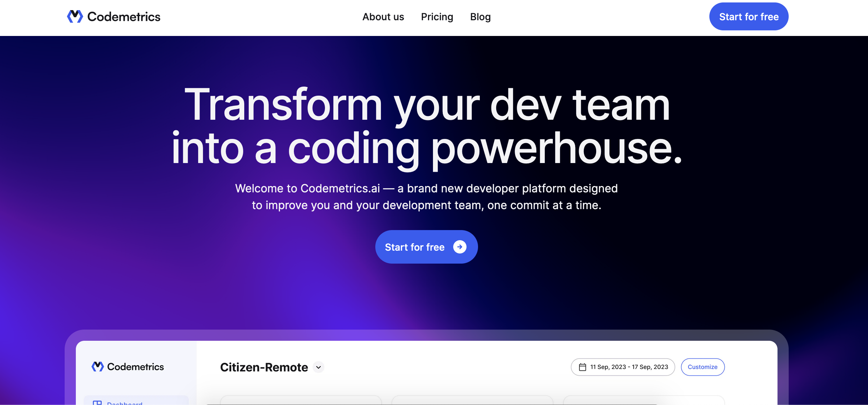Select the Dashboard item in the sidebar
Screen dimensions: 868x405
pos(119,402)
